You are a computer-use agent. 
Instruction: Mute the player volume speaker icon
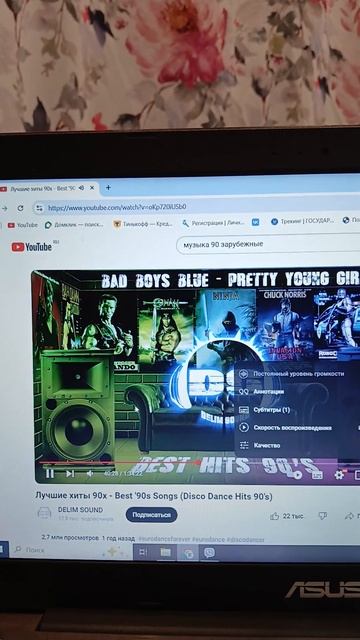point(90,473)
